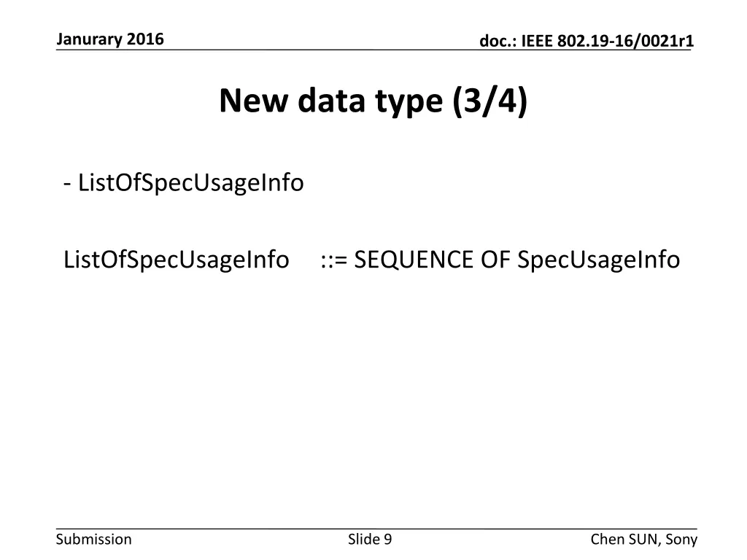Click "ListOfSpecUsageInfo" on the dash bullet line
This screenshot has height=560, width=747.
(x=190, y=182)
